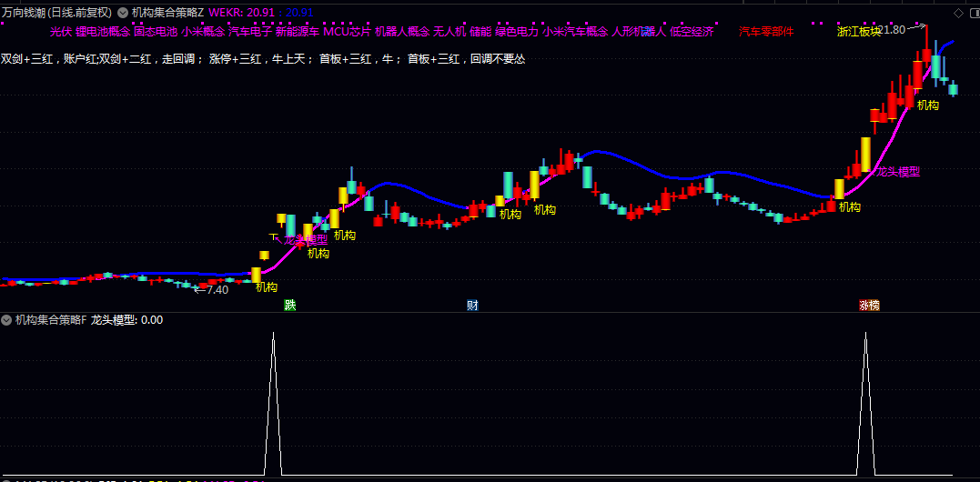Image resolution: width=980 pixels, height=482 pixels.
Task: Click the MCU芯片 concept tag
Action: 348,32
